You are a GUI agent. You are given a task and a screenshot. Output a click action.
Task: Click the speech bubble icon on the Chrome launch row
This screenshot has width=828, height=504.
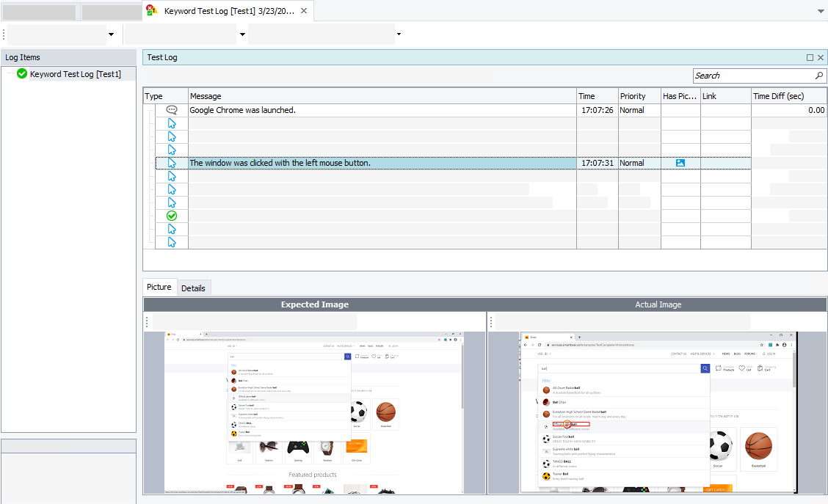coord(171,109)
